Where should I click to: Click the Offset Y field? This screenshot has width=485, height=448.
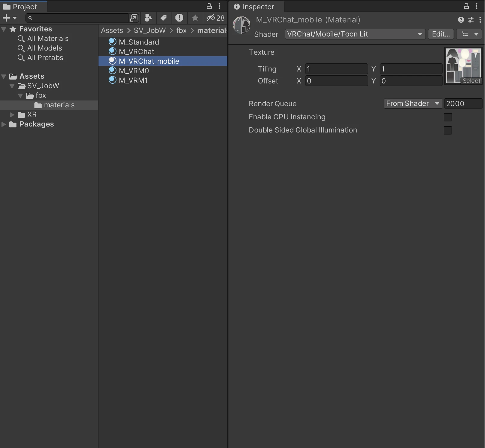[x=411, y=81]
